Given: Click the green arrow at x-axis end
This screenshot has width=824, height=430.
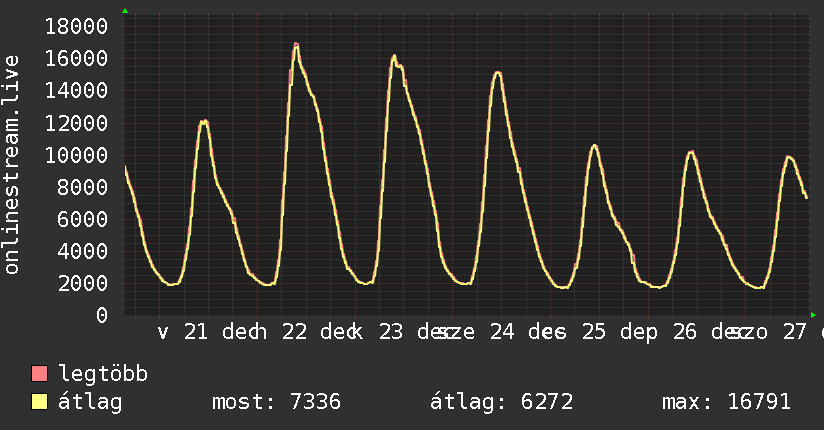Looking at the screenshot, I should pos(813,315).
